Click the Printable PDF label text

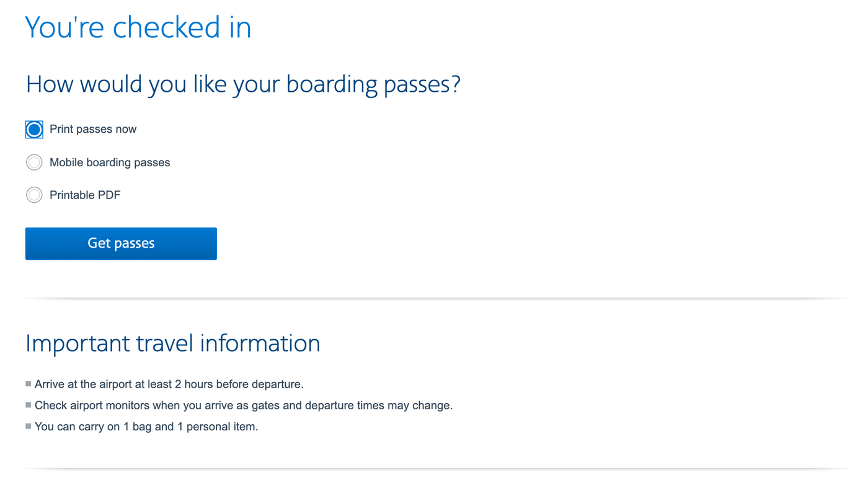(85, 195)
